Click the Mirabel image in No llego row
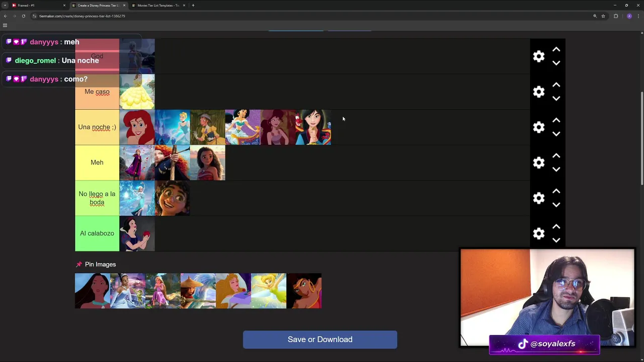644x362 pixels. coord(172,198)
